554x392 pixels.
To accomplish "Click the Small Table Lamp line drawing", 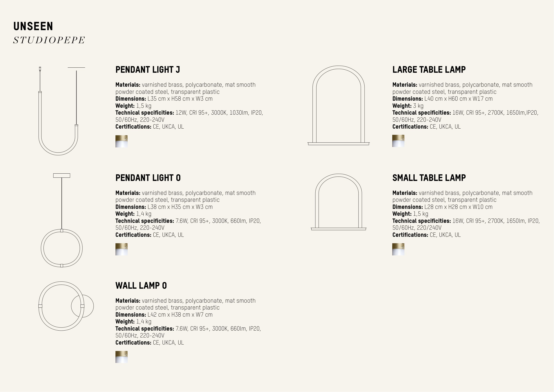I will tap(339, 202).
